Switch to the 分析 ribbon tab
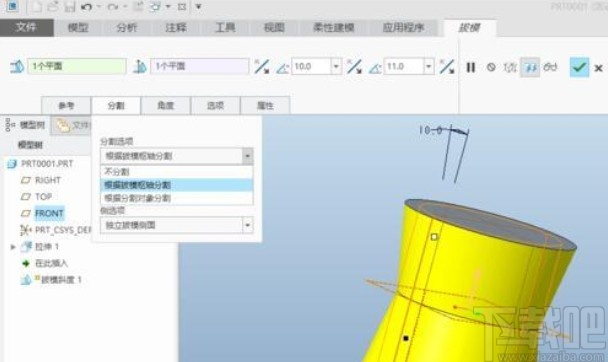608x362 pixels. pos(127,28)
